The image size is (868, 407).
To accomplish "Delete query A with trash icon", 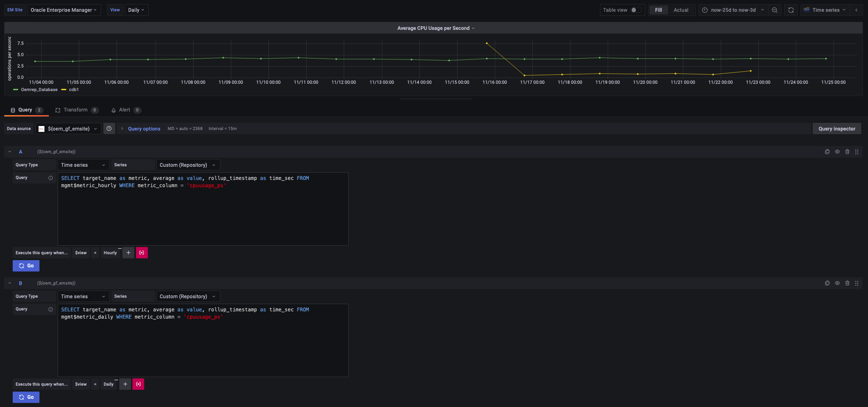I will pyautogui.click(x=847, y=152).
